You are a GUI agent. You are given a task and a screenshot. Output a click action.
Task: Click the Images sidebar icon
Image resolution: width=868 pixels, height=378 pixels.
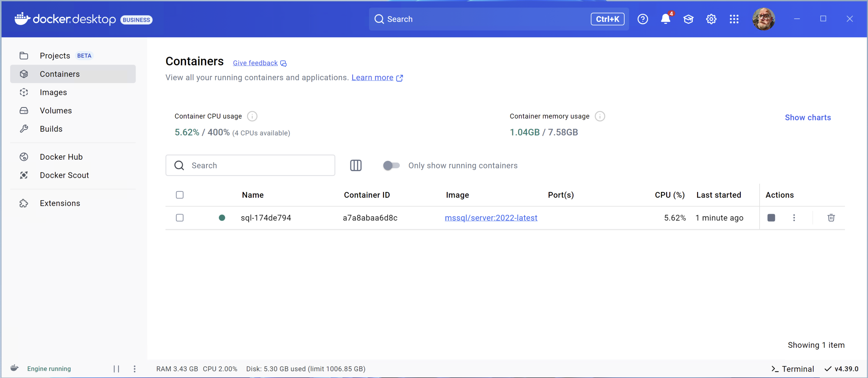(24, 92)
